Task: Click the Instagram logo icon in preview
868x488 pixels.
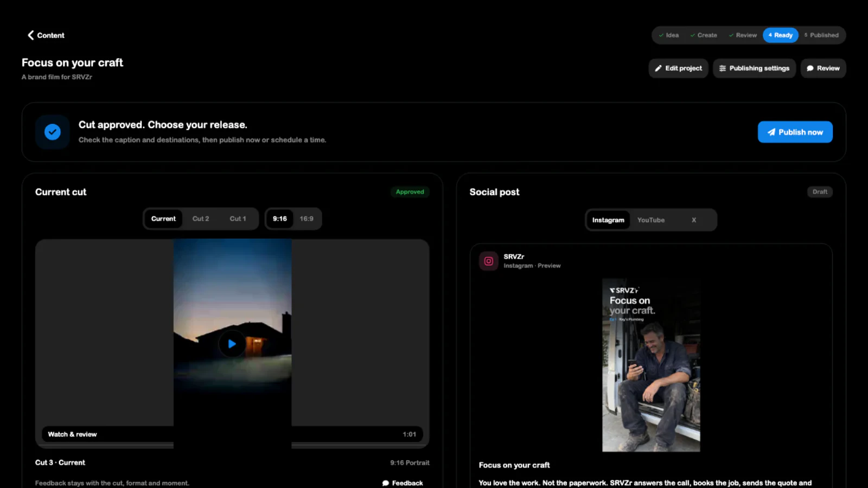Action: pos(489,261)
